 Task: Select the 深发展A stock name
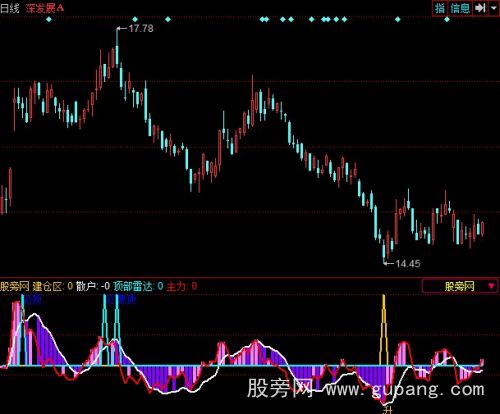click(45, 8)
